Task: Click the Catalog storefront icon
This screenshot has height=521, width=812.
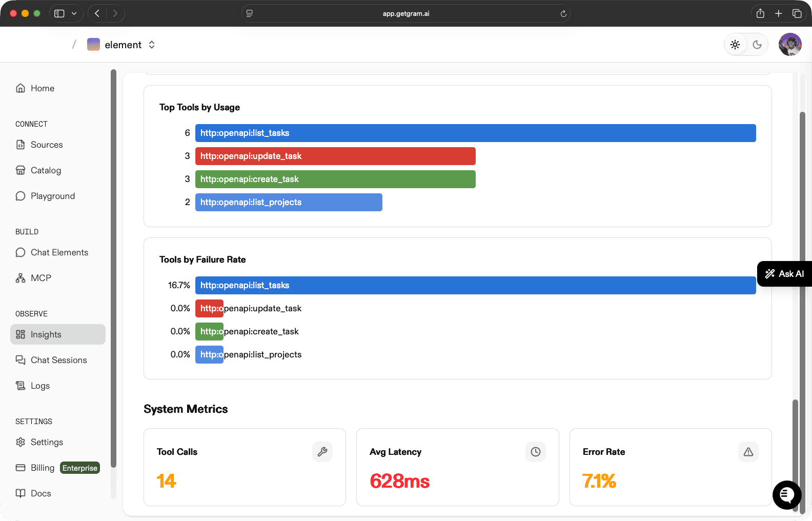Action: [x=21, y=170]
